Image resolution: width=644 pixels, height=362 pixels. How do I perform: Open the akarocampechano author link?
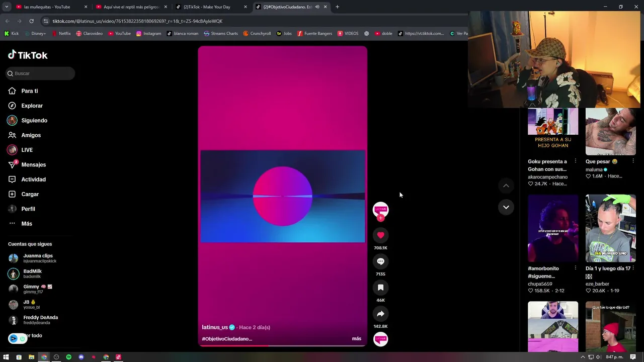point(547,177)
